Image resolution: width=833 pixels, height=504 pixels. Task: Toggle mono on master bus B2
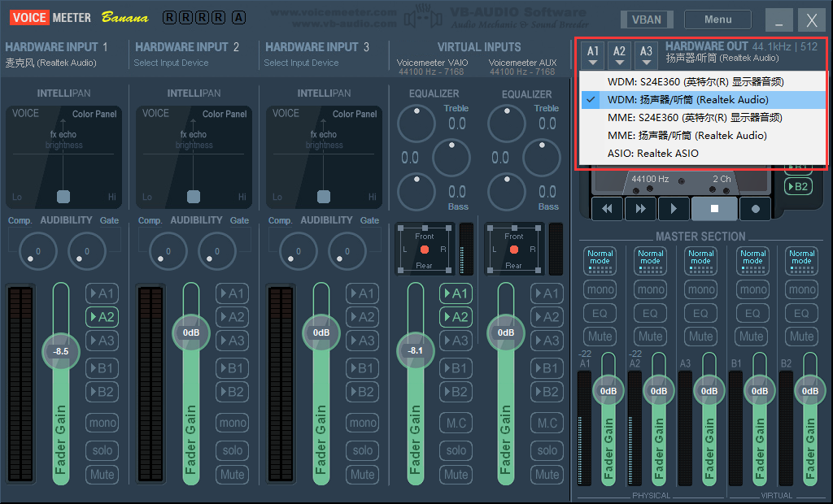coord(801,289)
